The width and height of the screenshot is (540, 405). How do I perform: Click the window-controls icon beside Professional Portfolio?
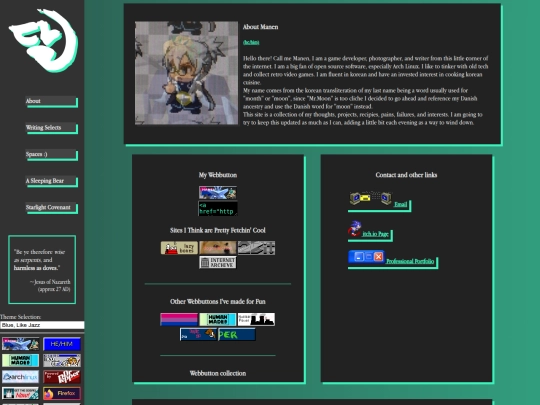point(366,257)
